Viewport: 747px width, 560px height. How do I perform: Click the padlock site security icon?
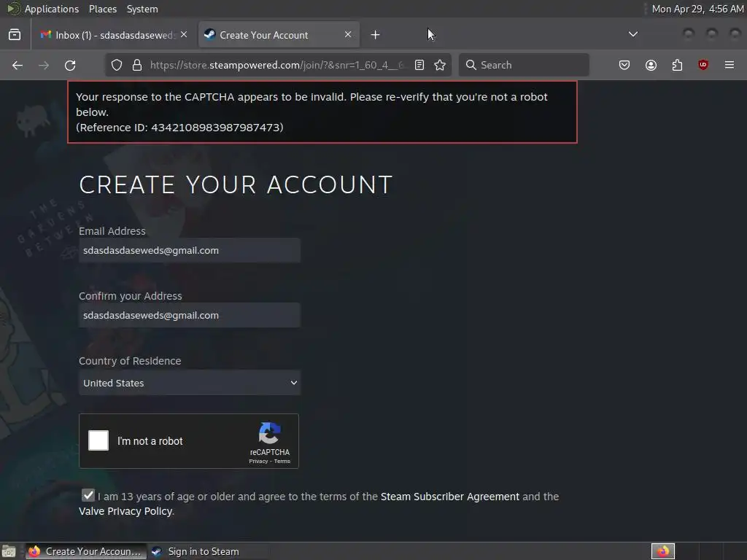[x=137, y=65]
